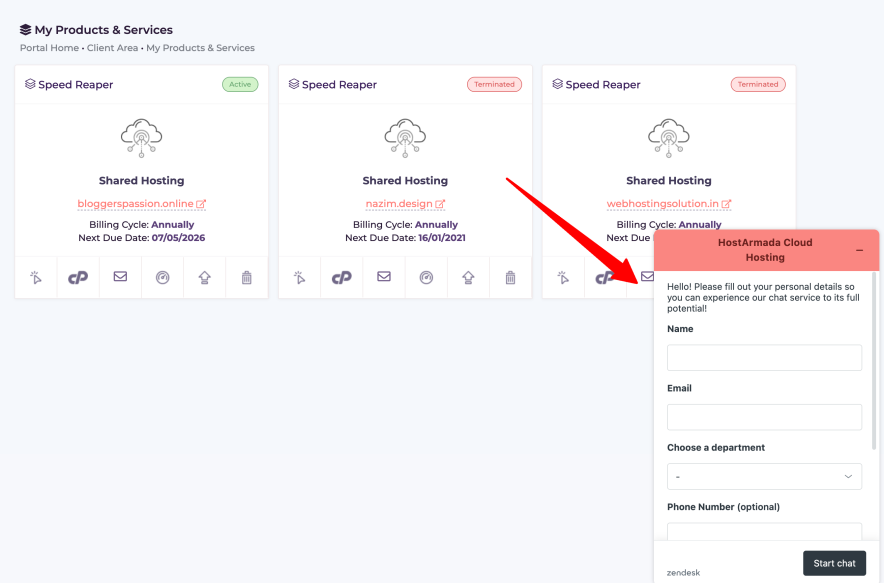The image size is (884, 583).
Task: Click the Active status badge
Action: tap(240, 85)
